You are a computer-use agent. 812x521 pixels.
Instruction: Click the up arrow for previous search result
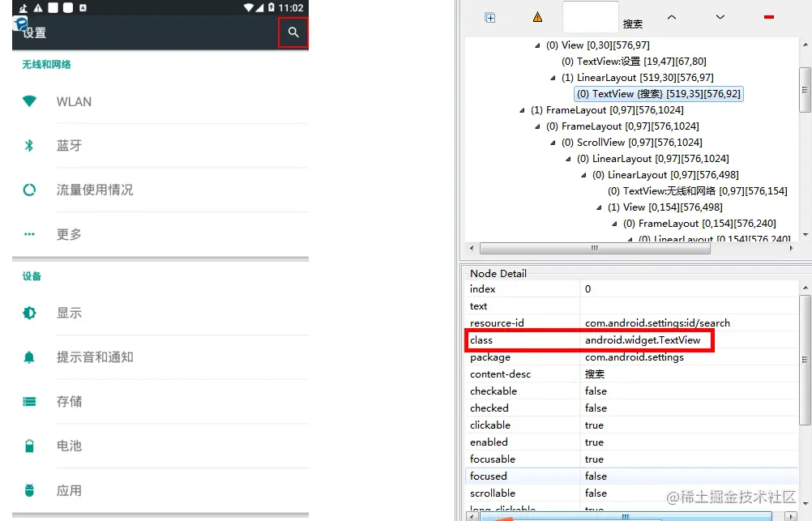672,17
